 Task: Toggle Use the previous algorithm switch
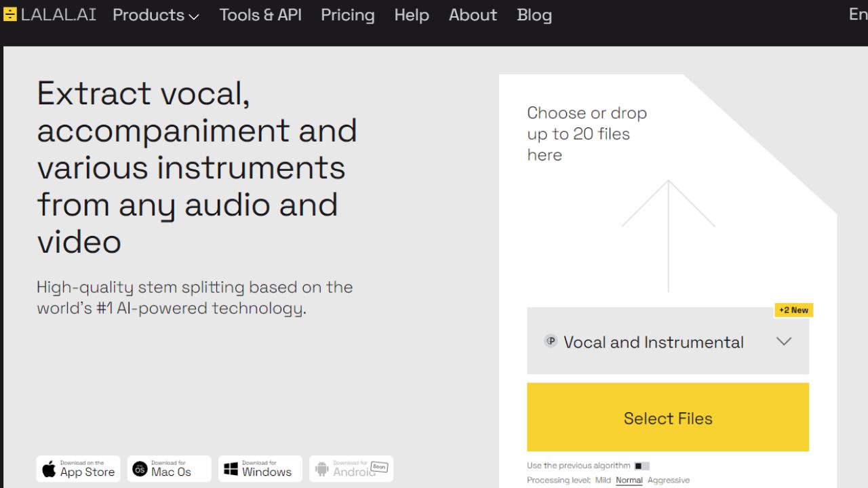(642, 466)
